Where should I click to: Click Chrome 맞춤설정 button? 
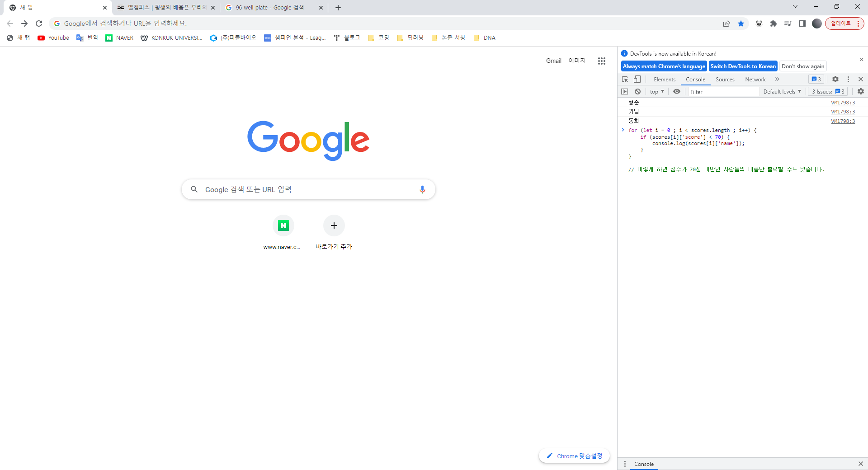tap(574, 456)
